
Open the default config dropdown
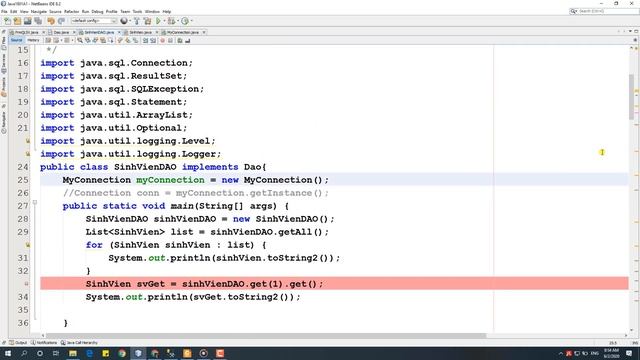tap(93, 21)
